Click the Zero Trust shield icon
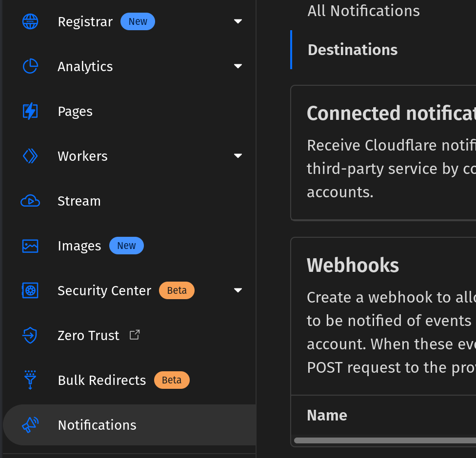 click(x=30, y=336)
